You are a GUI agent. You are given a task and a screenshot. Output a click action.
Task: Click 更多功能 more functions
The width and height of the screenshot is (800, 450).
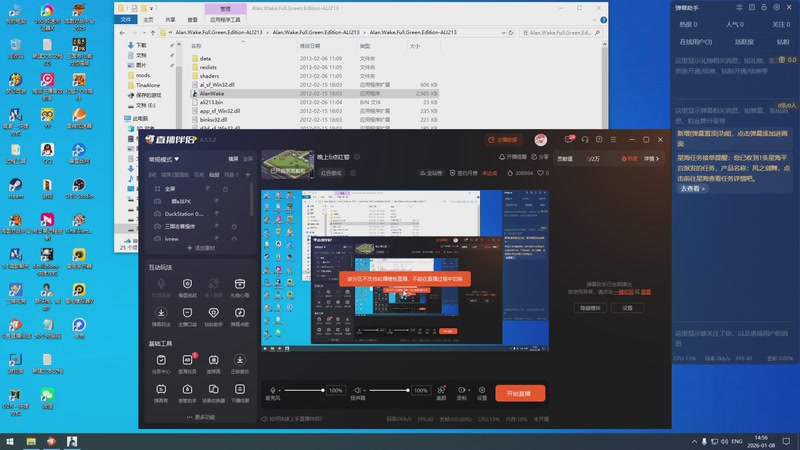coord(201,417)
